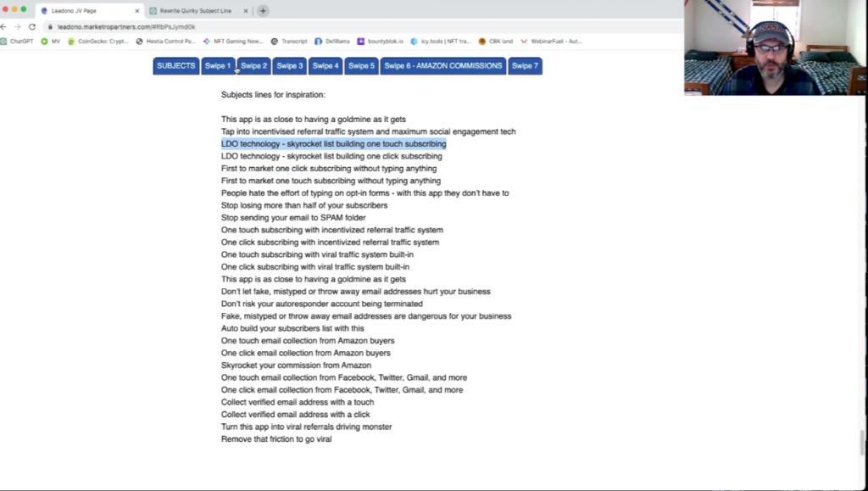Click the page's vertical scrollbar thumb
Viewport: 868px width, 491px height.
[x=863, y=441]
